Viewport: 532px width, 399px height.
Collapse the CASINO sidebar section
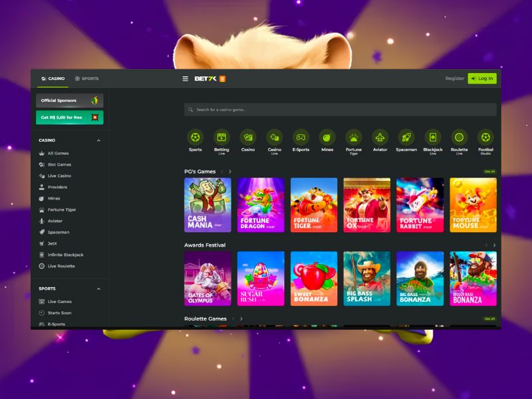(98, 140)
